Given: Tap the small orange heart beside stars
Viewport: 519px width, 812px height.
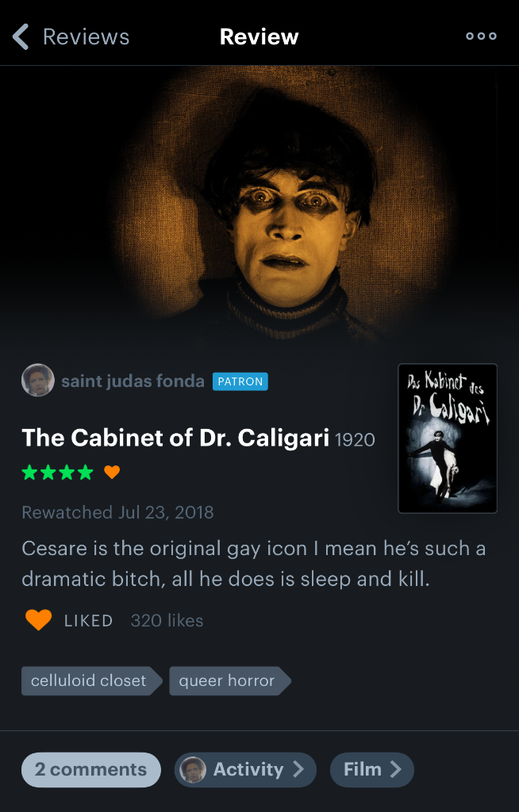Looking at the screenshot, I should pyautogui.click(x=112, y=473).
